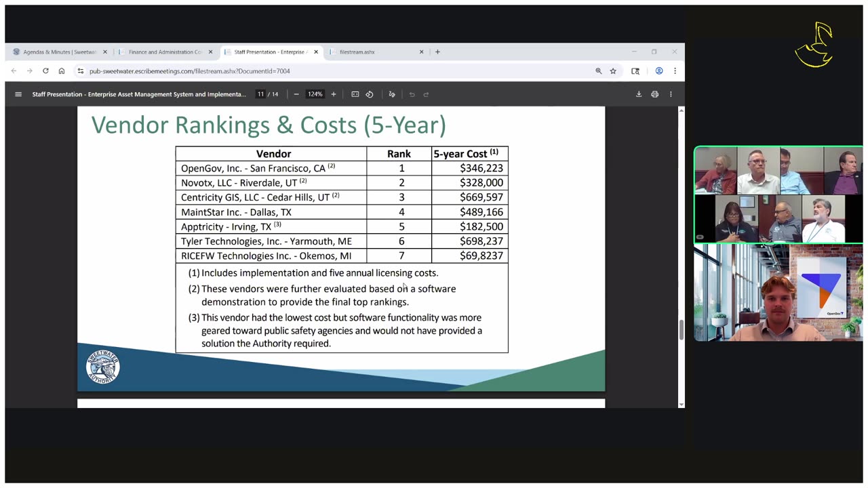Select the PDF draw annotation tool
Viewport: 868px width, 488px height.
392,94
